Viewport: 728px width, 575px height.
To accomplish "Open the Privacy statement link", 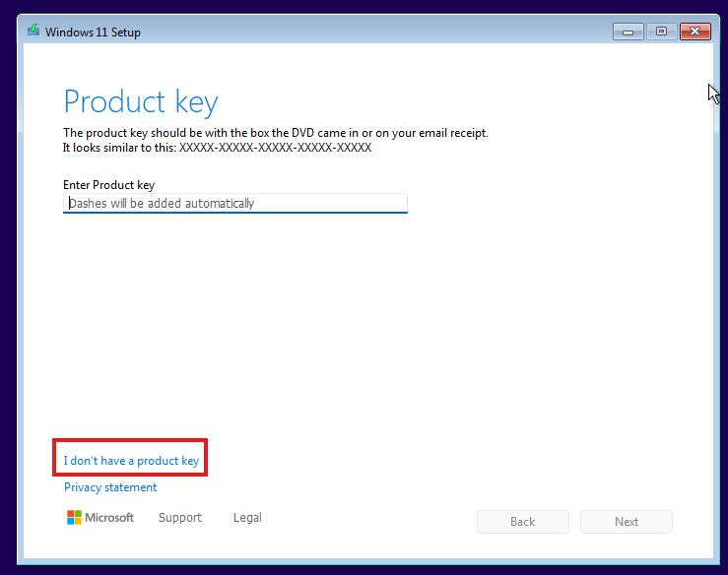I will coord(110,487).
